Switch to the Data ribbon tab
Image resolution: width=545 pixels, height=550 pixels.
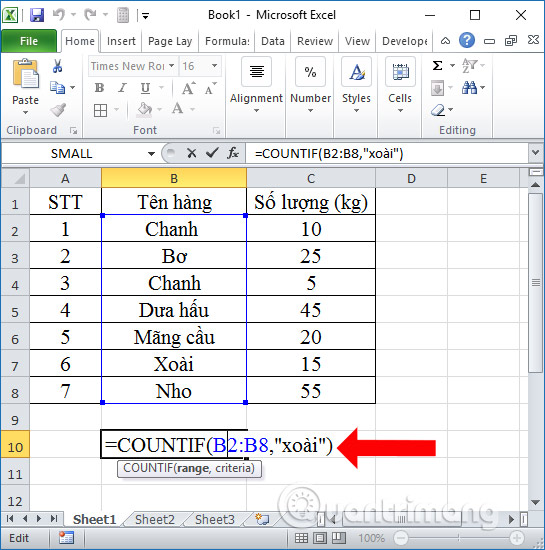[x=272, y=41]
